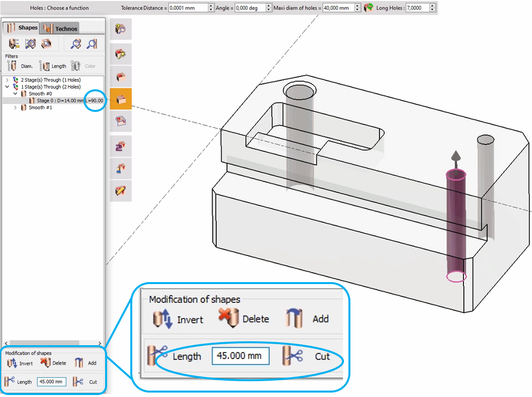Expand the Smooth #1 tree node
This screenshot has height=397, width=532.
tap(15, 108)
